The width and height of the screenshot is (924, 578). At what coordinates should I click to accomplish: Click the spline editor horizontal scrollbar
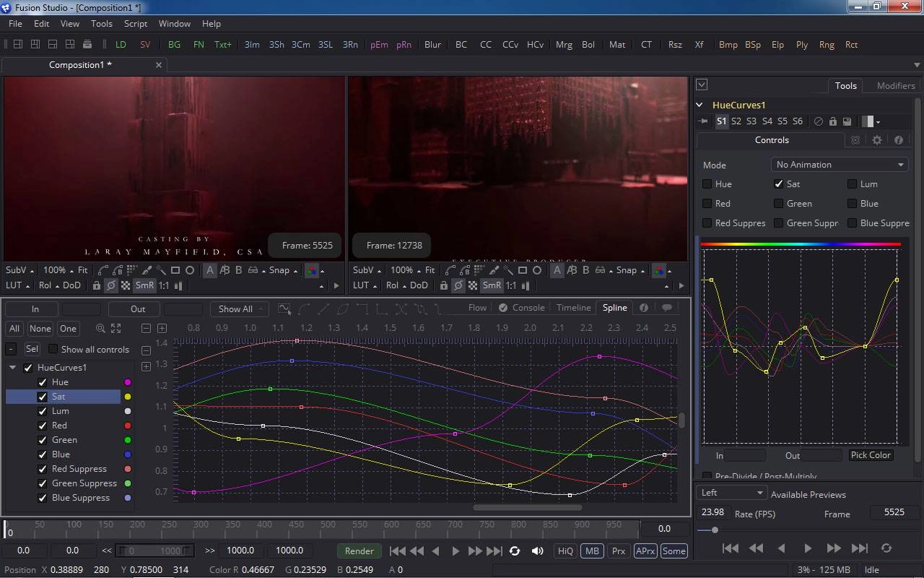tap(527, 507)
